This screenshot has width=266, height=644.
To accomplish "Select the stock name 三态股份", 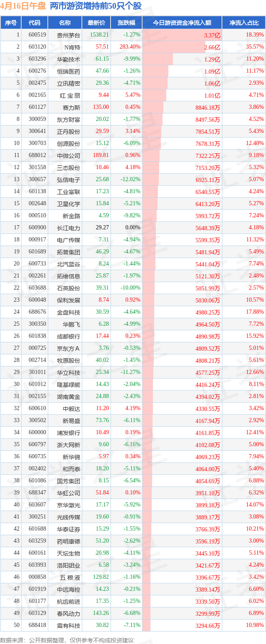I will point(69,167).
